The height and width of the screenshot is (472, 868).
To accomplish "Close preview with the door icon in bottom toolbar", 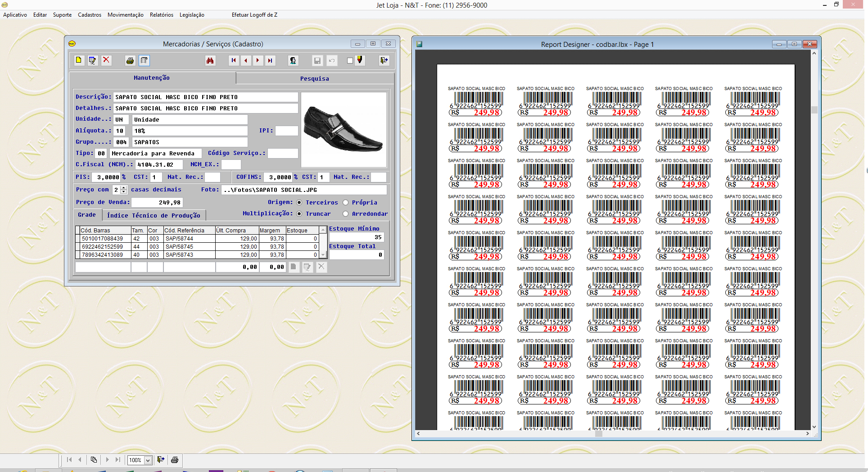I will click(x=161, y=460).
